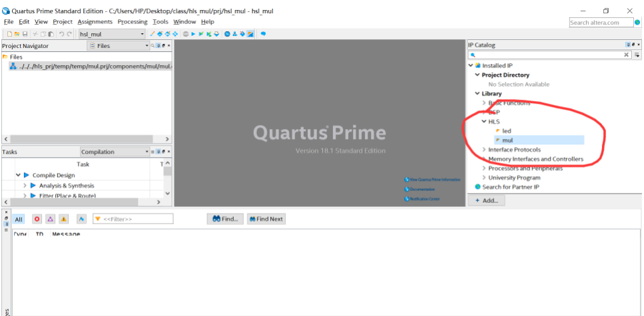
Task: Collapse the Installed IP tree node
Action: tap(471, 65)
